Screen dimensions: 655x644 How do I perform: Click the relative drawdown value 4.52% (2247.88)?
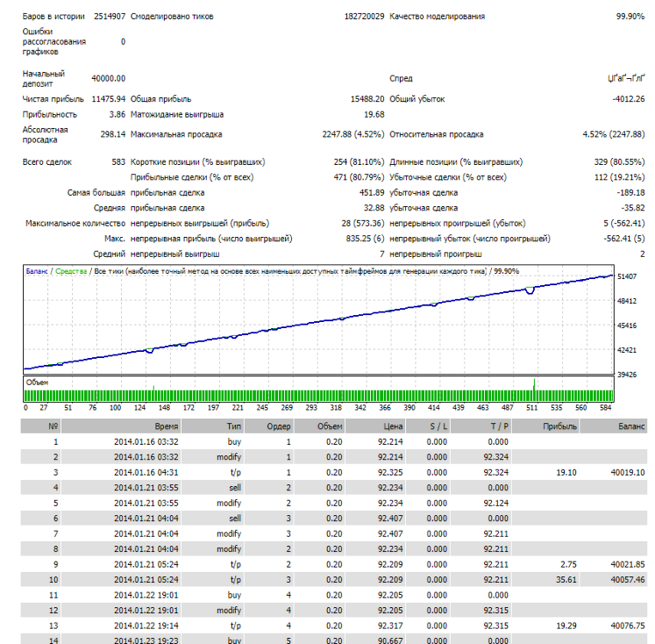(x=614, y=135)
